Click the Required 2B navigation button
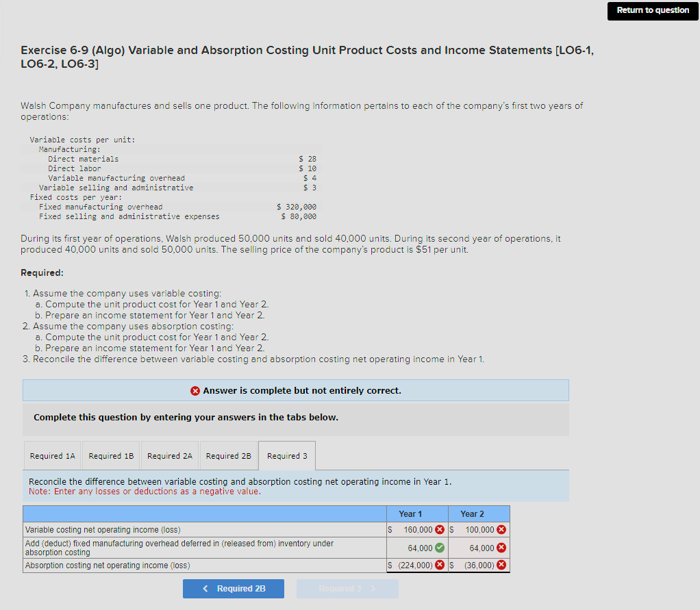This screenshot has width=700, height=610. [x=233, y=588]
